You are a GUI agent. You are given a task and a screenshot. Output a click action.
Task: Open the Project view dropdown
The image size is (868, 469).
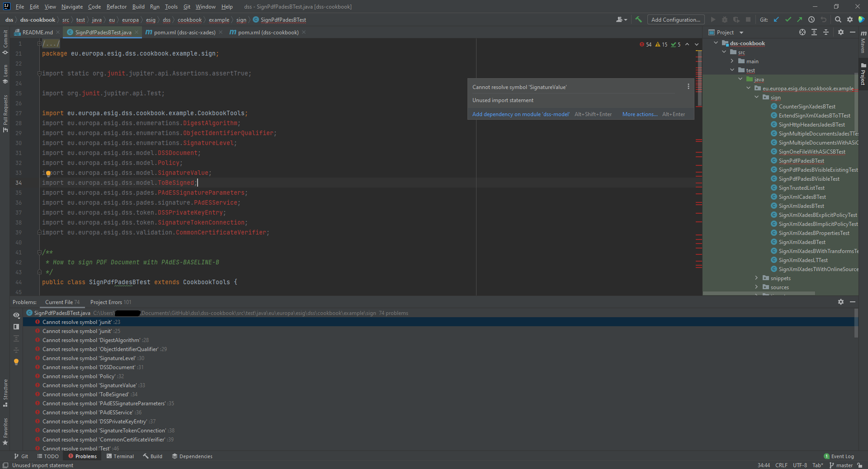point(741,33)
